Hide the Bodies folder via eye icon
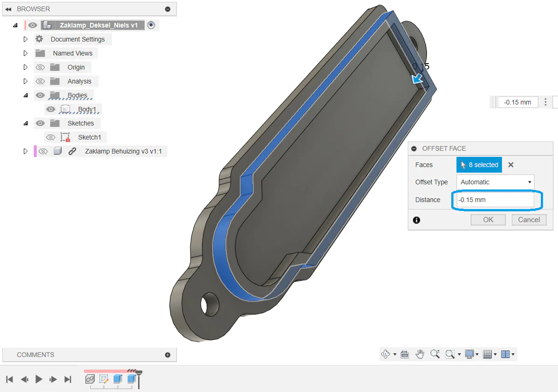Image resolution: width=558 pixels, height=392 pixels. coord(40,95)
